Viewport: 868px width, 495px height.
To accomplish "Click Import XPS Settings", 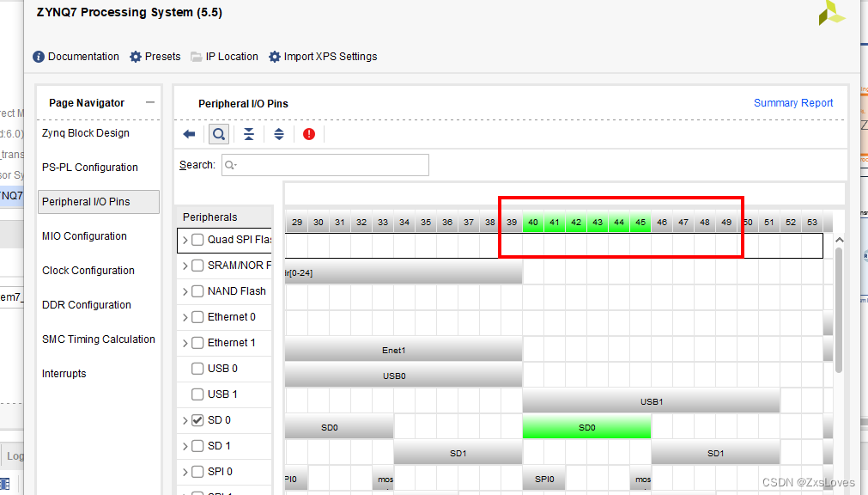I will tap(323, 57).
